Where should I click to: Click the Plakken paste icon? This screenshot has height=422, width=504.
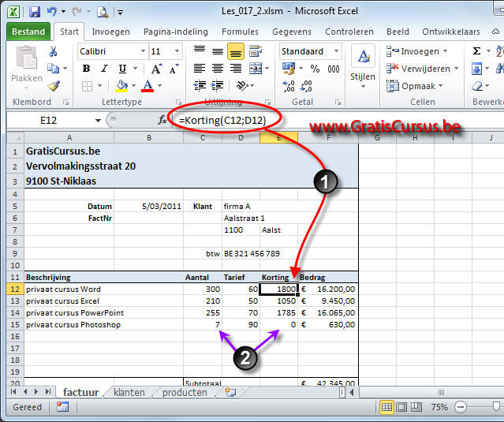pos(26,58)
